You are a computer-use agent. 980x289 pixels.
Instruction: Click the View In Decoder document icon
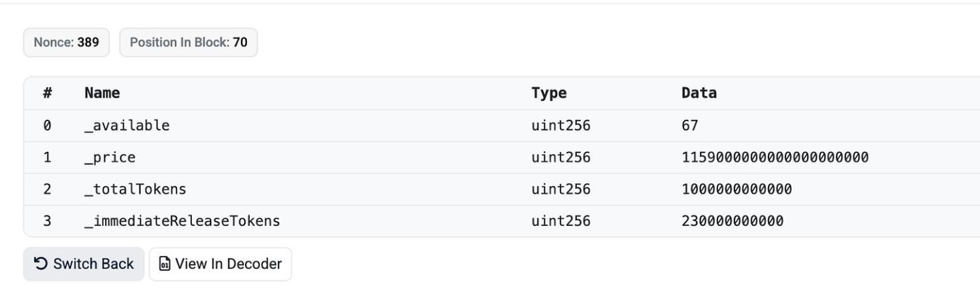pyautogui.click(x=164, y=264)
